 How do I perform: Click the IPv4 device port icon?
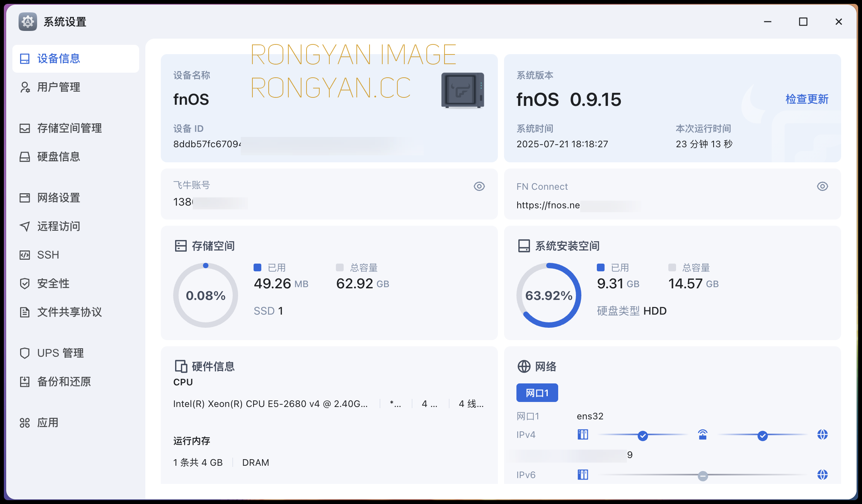583,435
